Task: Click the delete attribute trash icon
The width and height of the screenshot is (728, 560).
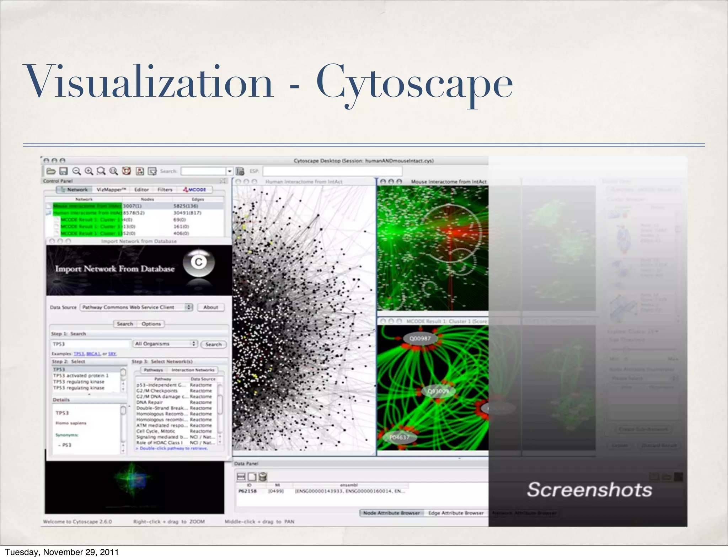Action: point(263,476)
